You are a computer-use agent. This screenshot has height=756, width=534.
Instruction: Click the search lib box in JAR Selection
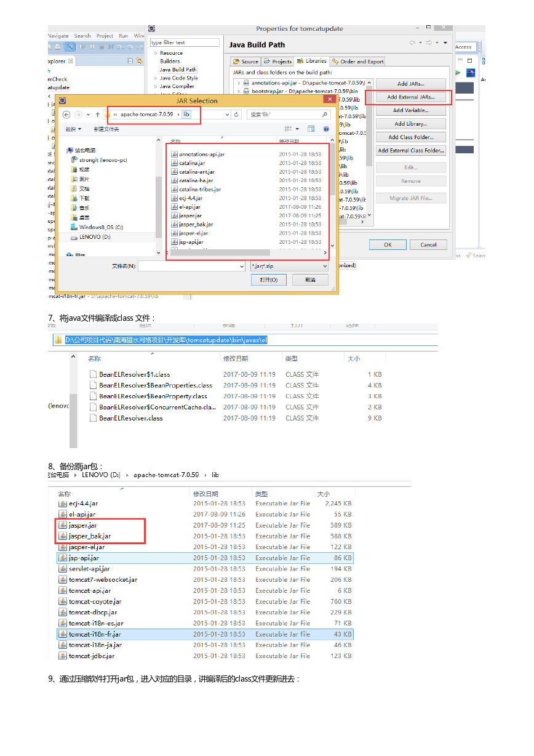[x=289, y=115]
